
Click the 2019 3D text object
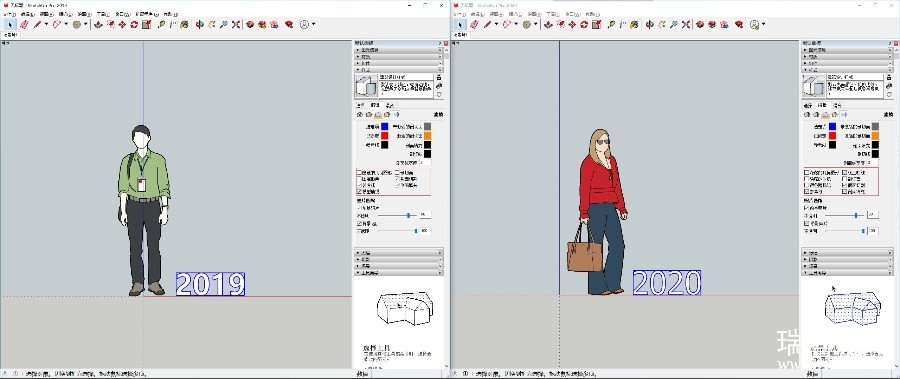[x=211, y=284]
